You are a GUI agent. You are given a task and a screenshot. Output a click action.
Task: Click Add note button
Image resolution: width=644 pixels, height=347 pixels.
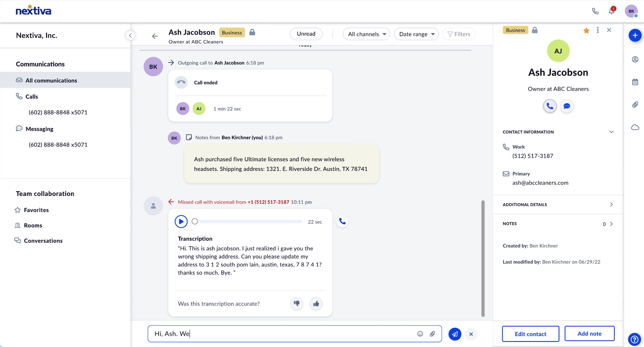pyautogui.click(x=589, y=333)
